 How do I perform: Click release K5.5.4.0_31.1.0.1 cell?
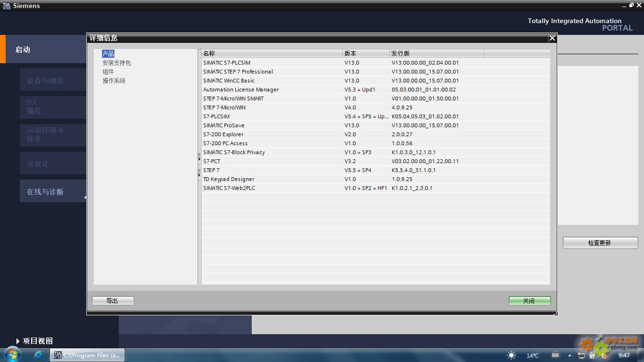(x=413, y=170)
